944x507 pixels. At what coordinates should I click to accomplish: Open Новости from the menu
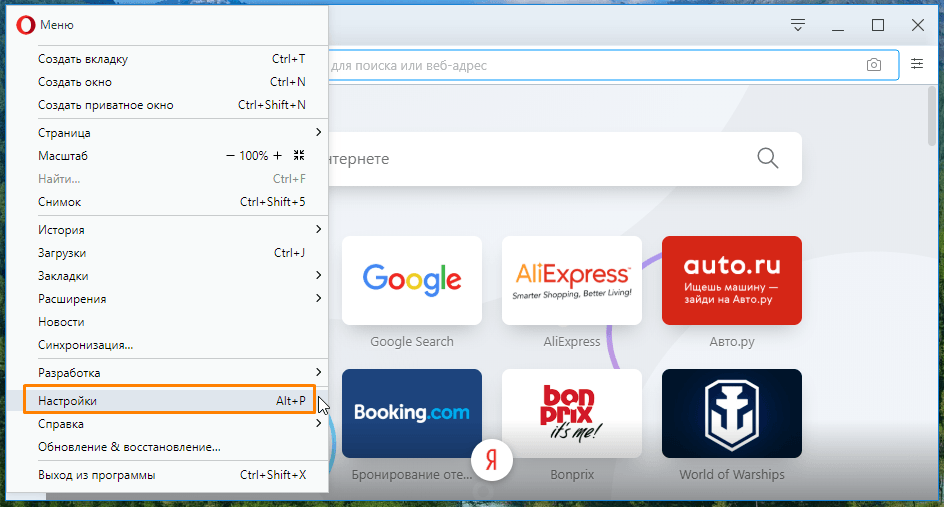(x=167, y=322)
